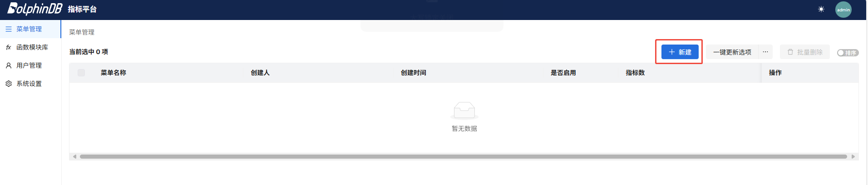Click the system settings gear icon
Image resolution: width=868 pixels, height=185 pixels.
[x=9, y=84]
